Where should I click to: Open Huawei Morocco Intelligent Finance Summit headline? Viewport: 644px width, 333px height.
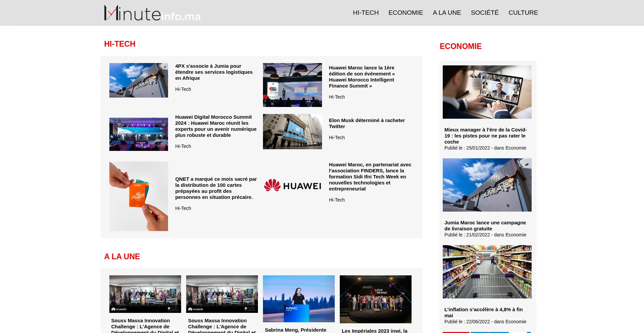click(x=362, y=77)
